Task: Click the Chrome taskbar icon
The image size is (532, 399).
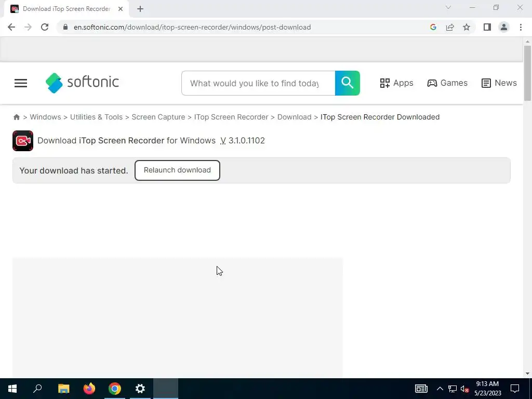Action: (x=115, y=389)
